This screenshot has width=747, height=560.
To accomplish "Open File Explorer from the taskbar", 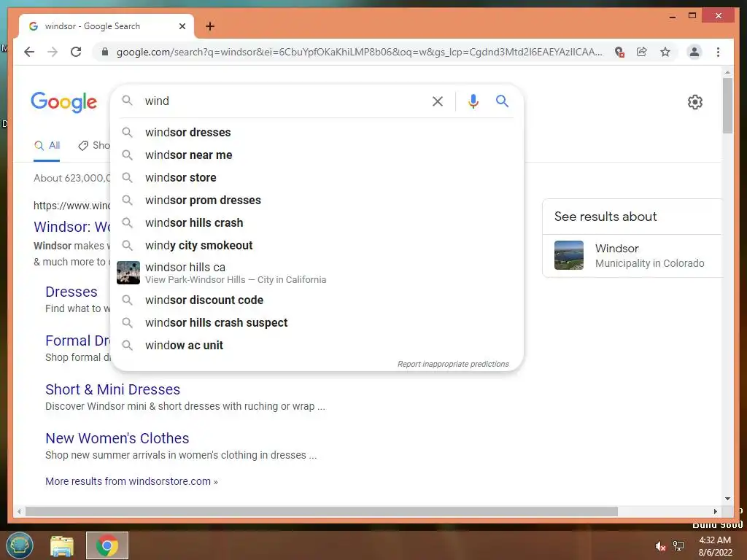I will point(62,545).
